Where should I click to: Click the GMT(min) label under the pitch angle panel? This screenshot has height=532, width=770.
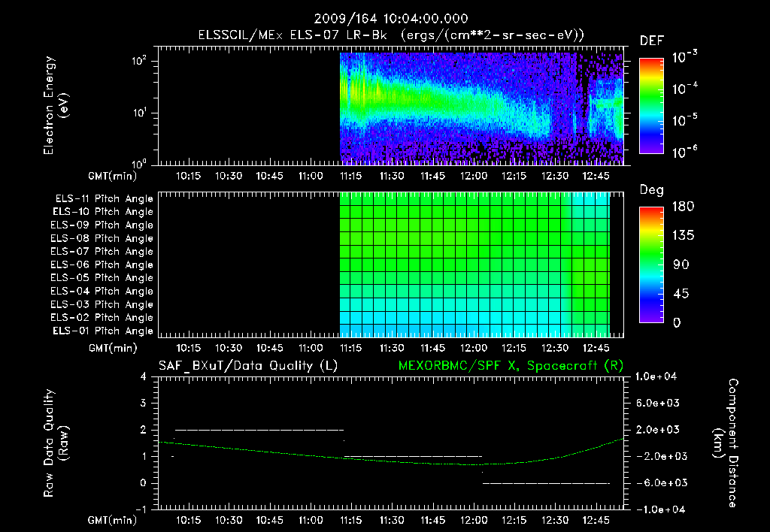113,349
